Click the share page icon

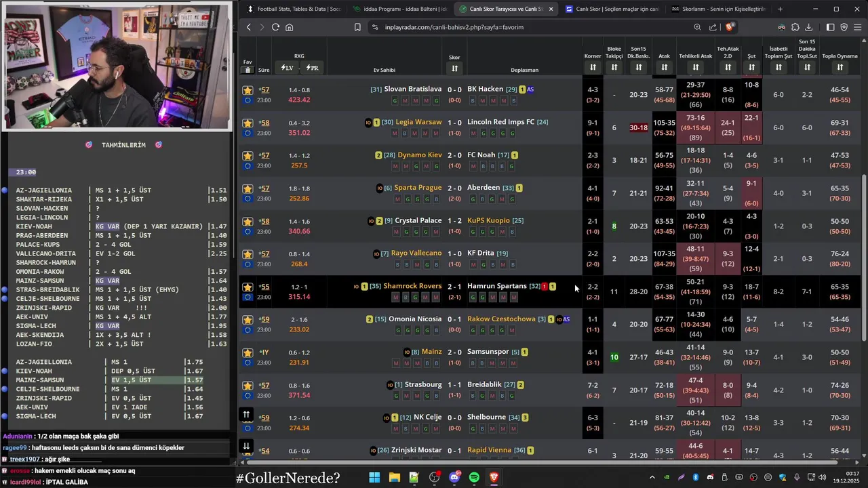713,27
